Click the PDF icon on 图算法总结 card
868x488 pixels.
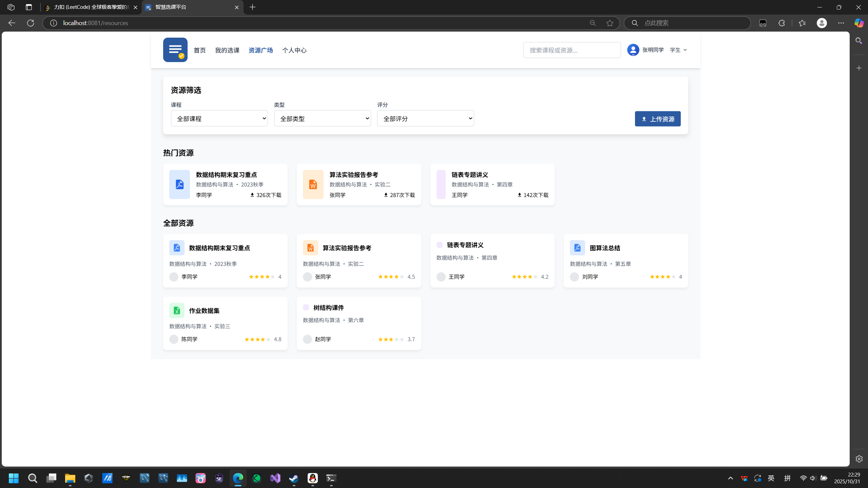tap(577, 248)
